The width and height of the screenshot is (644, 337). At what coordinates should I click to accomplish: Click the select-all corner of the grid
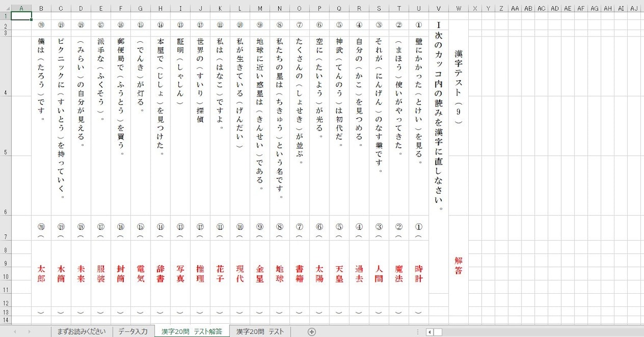[x=5, y=8]
